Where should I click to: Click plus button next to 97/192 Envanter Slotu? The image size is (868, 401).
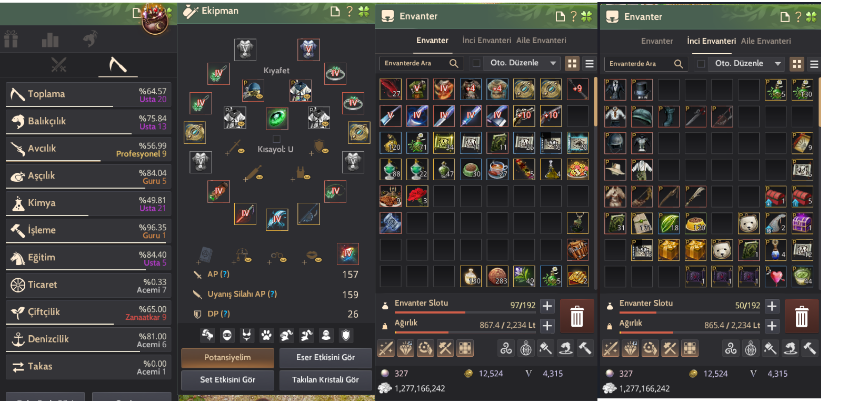point(547,306)
